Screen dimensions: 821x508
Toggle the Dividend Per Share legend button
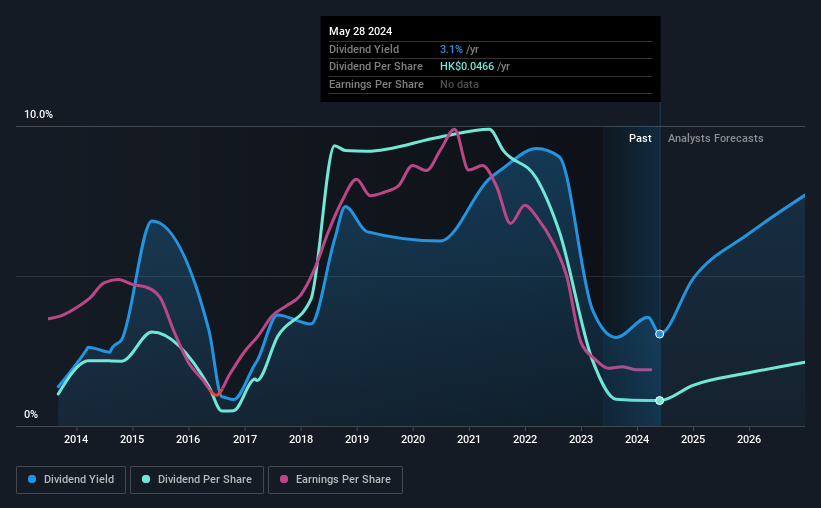point(197,480)
